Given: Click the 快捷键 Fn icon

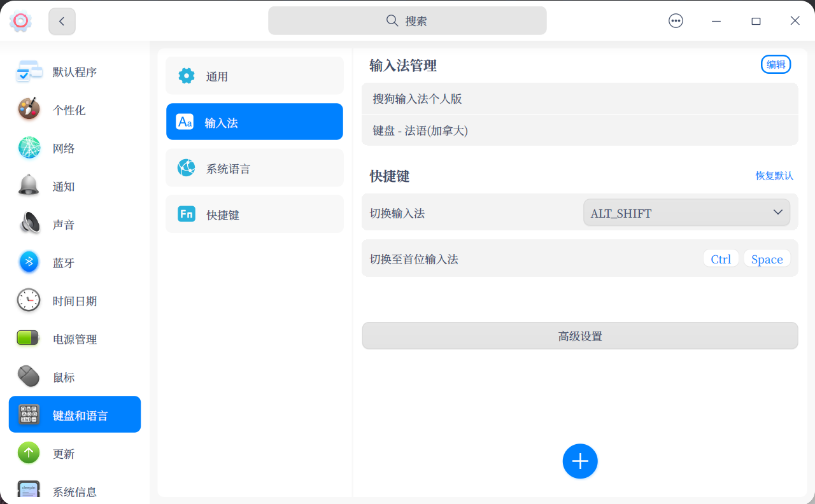Looking at the screenshot, I should [187, 214].
